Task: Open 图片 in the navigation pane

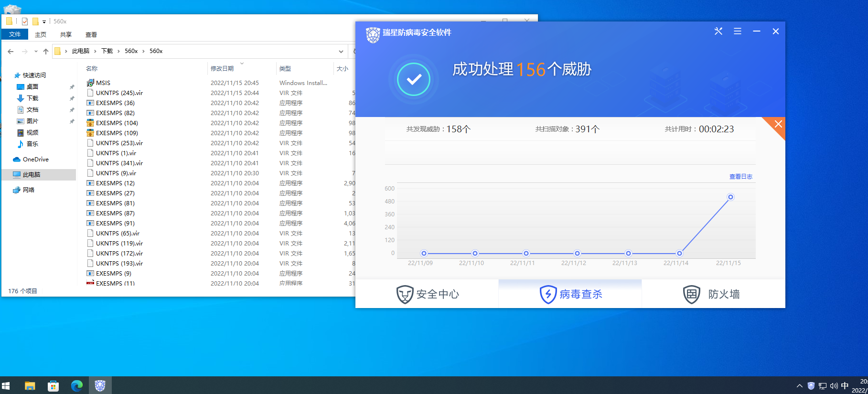Action: point(32,121)
